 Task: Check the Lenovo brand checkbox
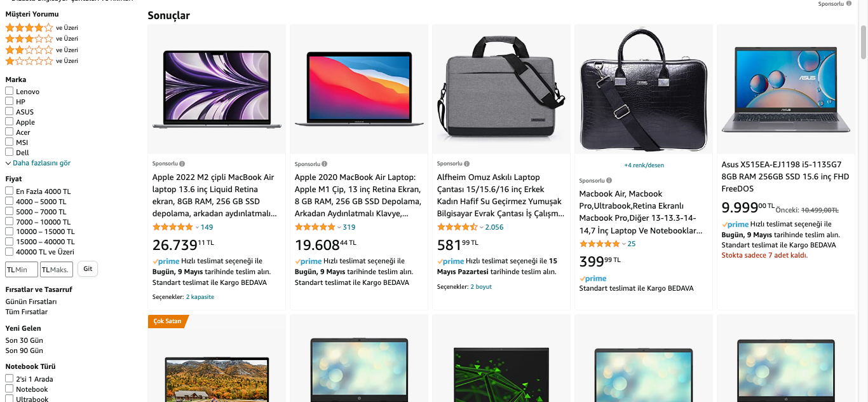point(10,91)
